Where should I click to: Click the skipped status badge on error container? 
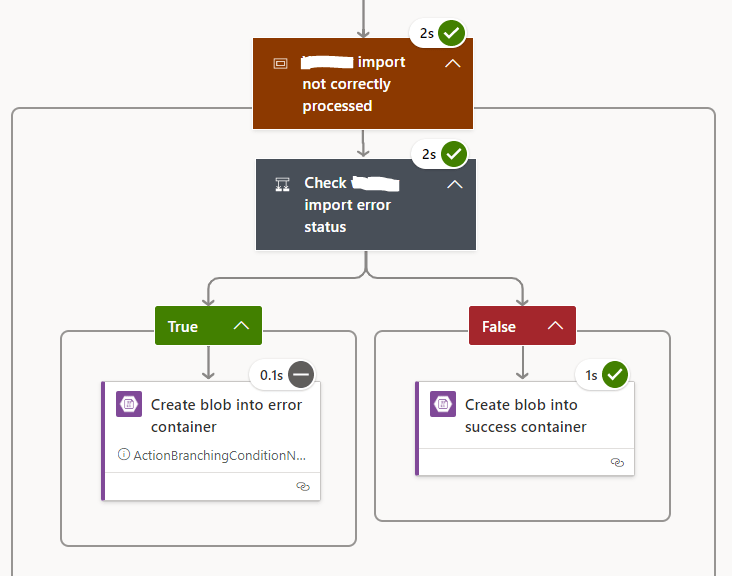301,375
